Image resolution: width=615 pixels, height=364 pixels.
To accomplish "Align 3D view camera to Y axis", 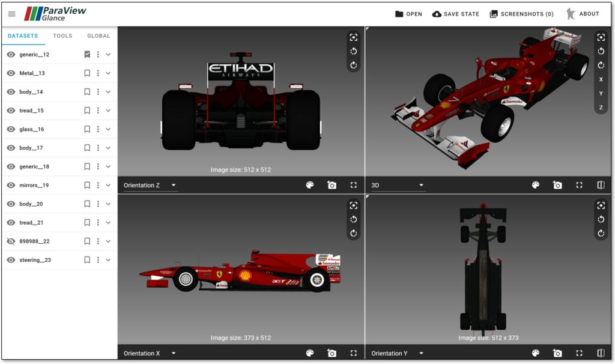I will (x=601, y=93).
